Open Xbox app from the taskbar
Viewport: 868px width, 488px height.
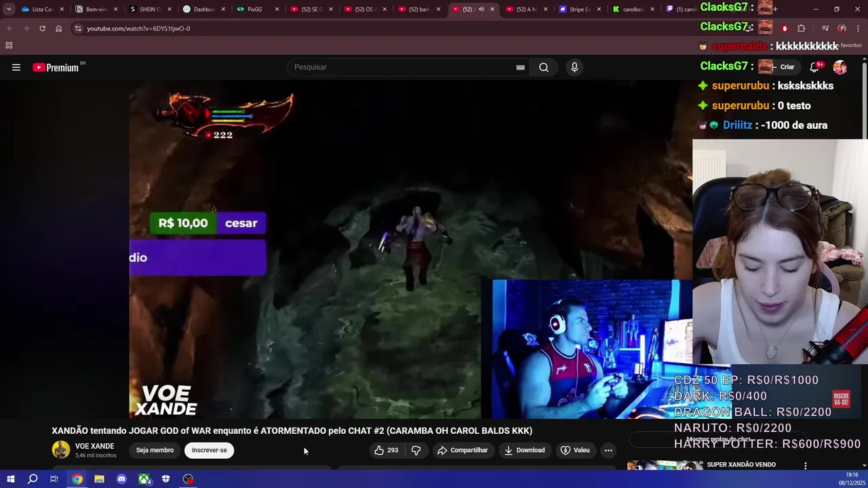144,479
